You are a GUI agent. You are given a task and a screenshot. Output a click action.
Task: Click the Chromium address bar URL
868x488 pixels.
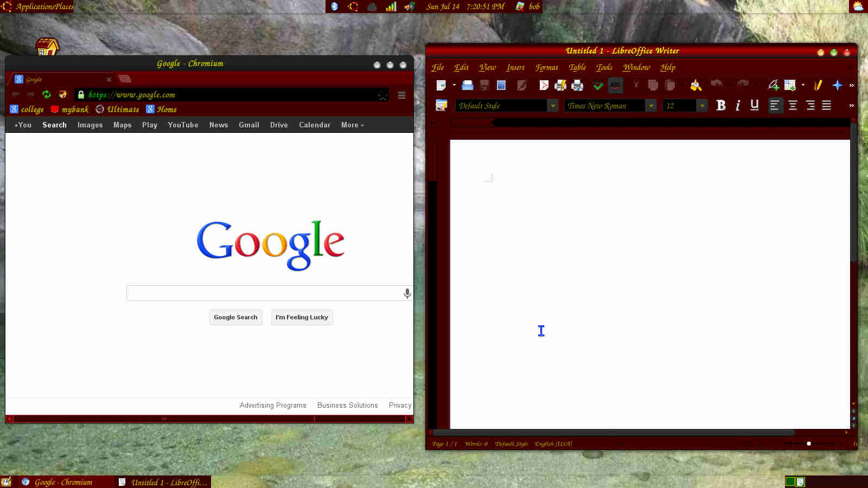click(x=132, y=94)
